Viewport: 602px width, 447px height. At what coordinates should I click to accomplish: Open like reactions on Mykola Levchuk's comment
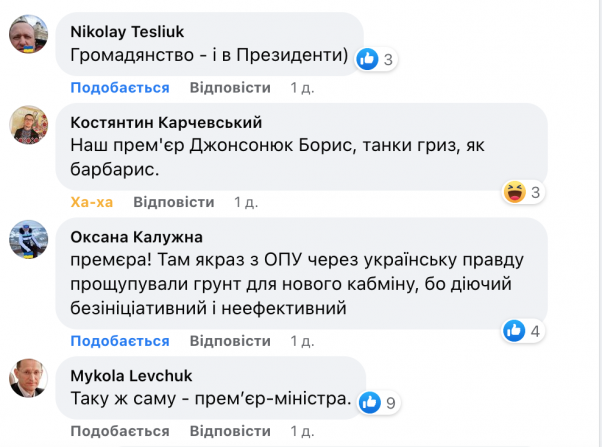coord(379,403)
